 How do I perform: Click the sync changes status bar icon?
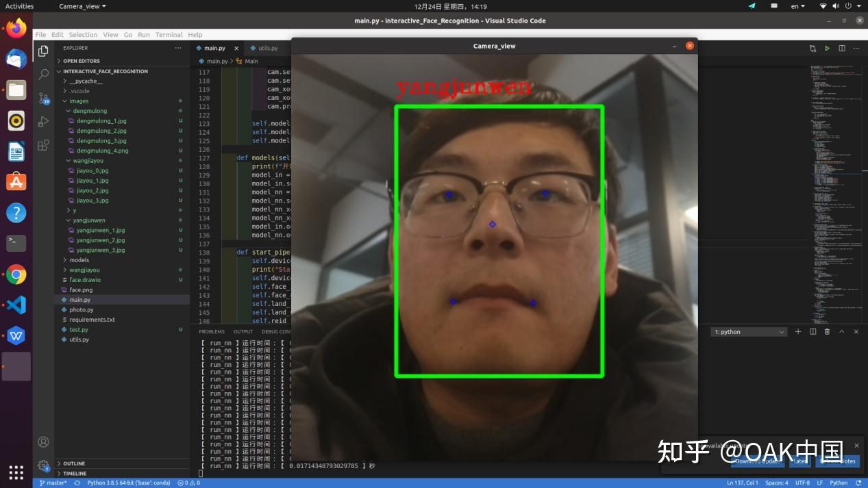[77, 483]
